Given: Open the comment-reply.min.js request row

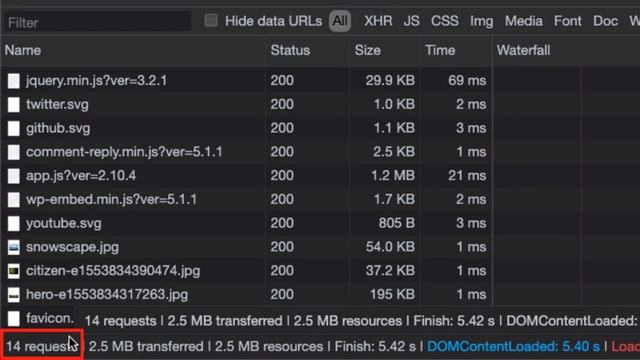Looking at the screenshot, I should 246,152.
